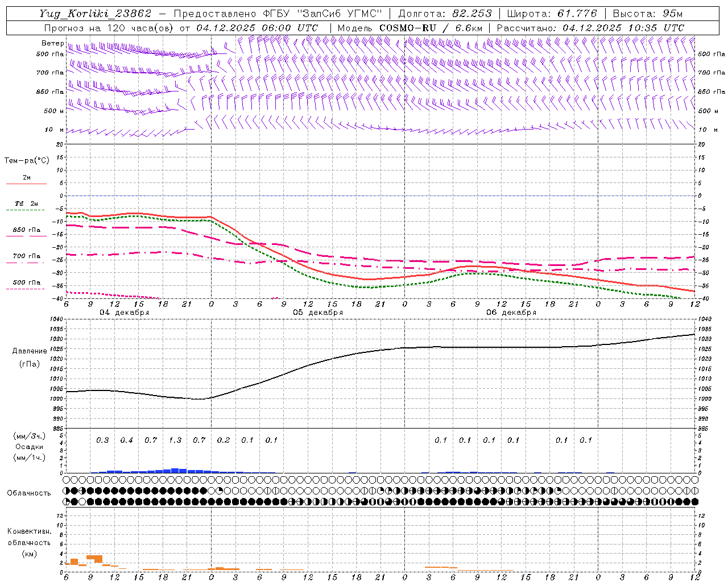Click the 05 декабря date label

318,313
